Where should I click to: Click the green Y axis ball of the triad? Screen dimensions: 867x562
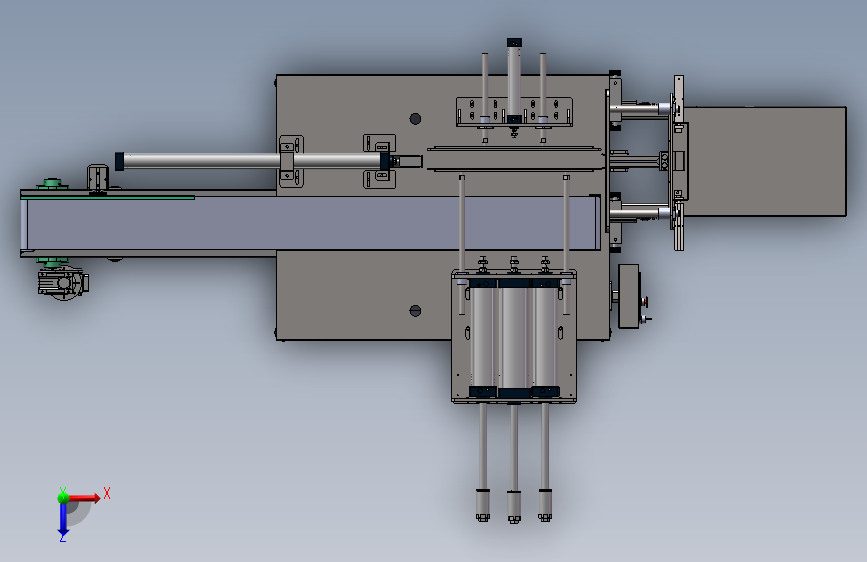pos(63,497)
